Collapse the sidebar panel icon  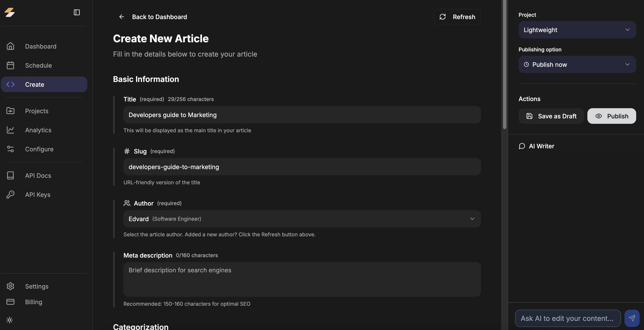coord(77,12)
